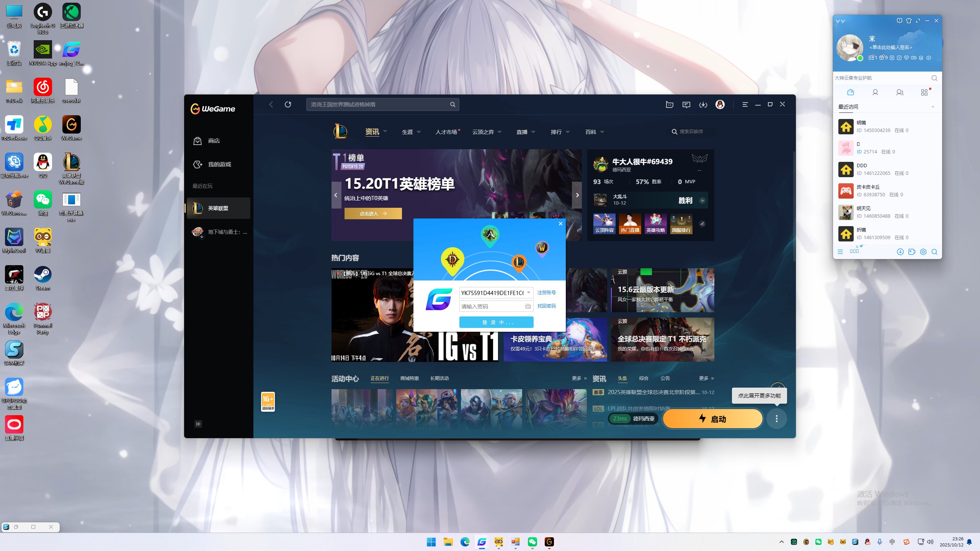Switch to the 商城特惠 activity tab

[409, 378]
